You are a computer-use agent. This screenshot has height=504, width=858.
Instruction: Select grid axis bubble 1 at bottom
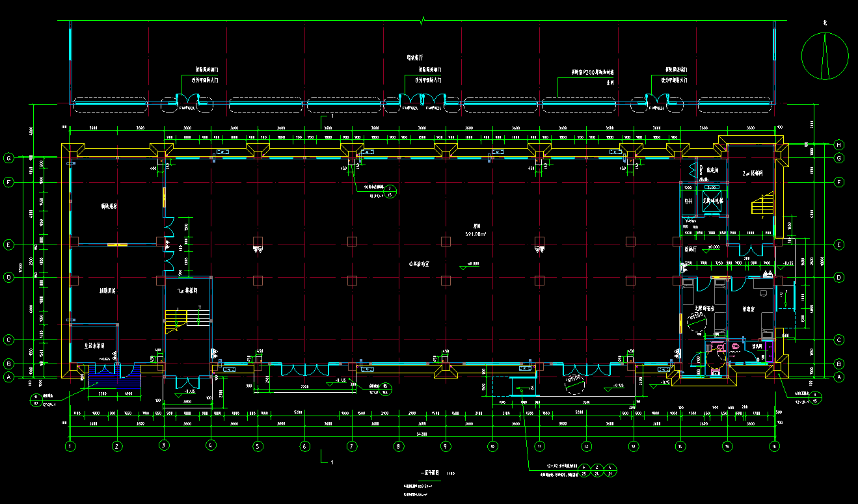[70, 446]
